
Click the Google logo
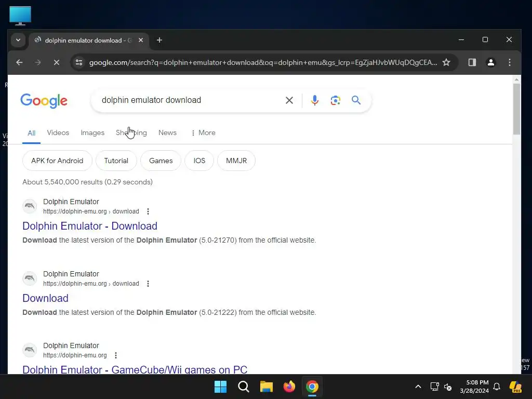pyautogui.click(x=44, y=100)
